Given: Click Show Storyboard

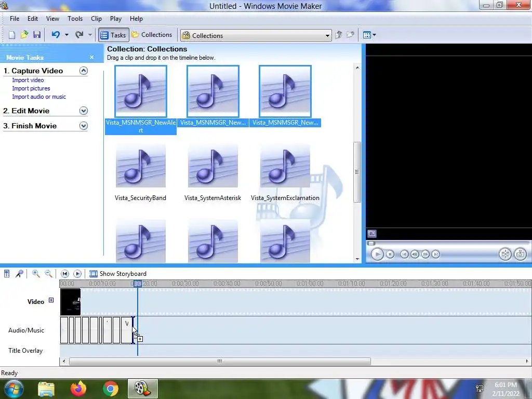Looking at the screenshot, I should (118, 273).
